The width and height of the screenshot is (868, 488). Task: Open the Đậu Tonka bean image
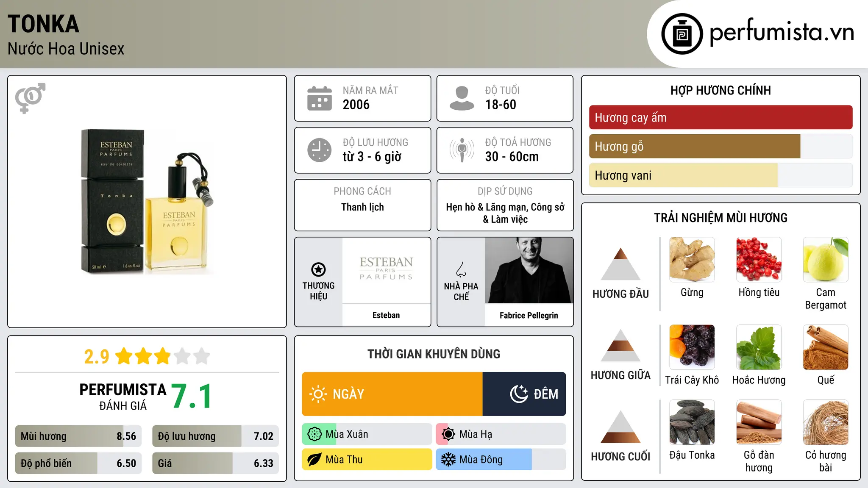[x=692, y=422]
